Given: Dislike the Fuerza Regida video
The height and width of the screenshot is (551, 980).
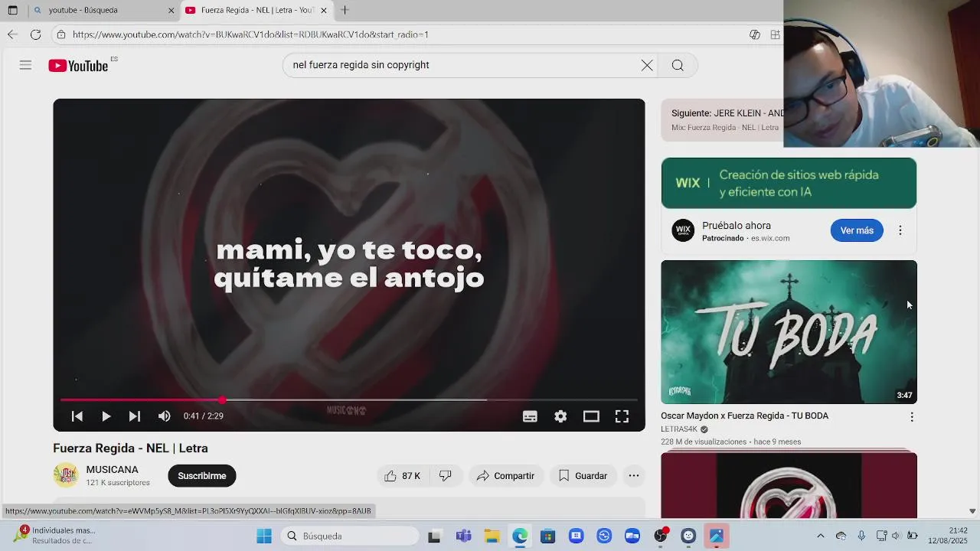Looking at the screenshot, I should (x=446, y=476).
